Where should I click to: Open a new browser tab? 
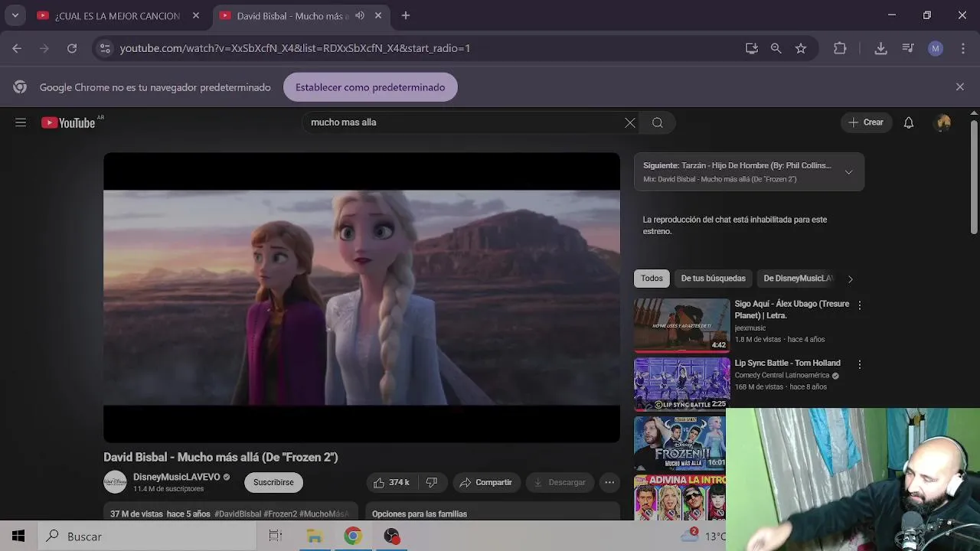pyautogui.click(x=406, y=15)
